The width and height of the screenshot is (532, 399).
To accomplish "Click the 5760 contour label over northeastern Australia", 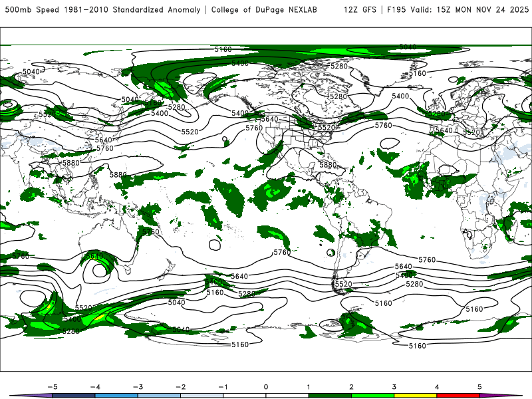I will 151,231.
